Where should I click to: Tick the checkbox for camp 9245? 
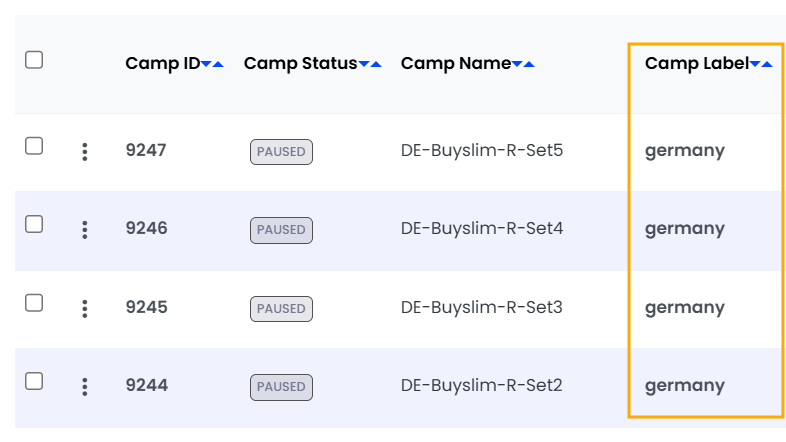tap(34, 302)
